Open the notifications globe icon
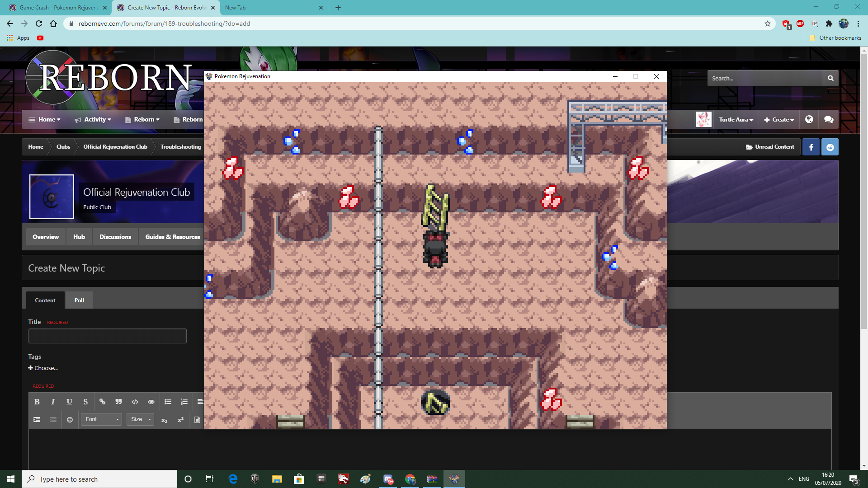868x488 pixels. pyautogui.click(x=809, y=119)
